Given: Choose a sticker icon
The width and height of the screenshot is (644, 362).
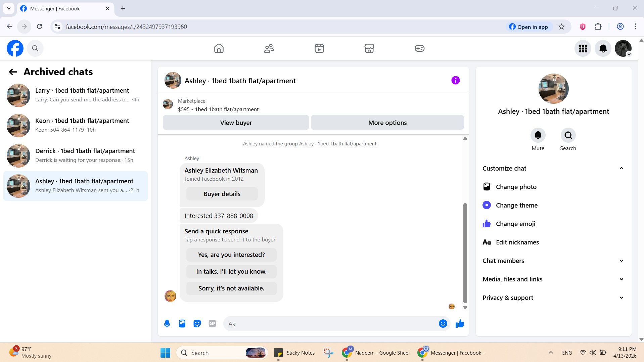Looking at the screenshot, I should pos(197,324).
